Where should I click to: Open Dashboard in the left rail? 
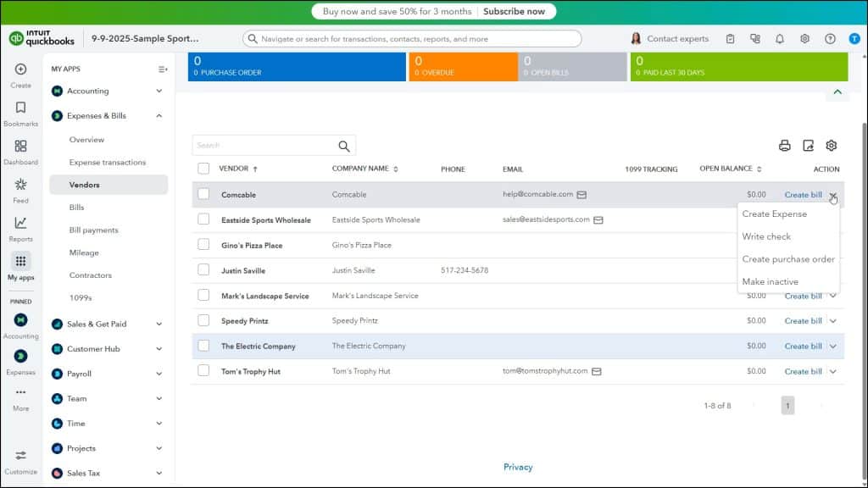pyautogui.click(x=20, y=146)
